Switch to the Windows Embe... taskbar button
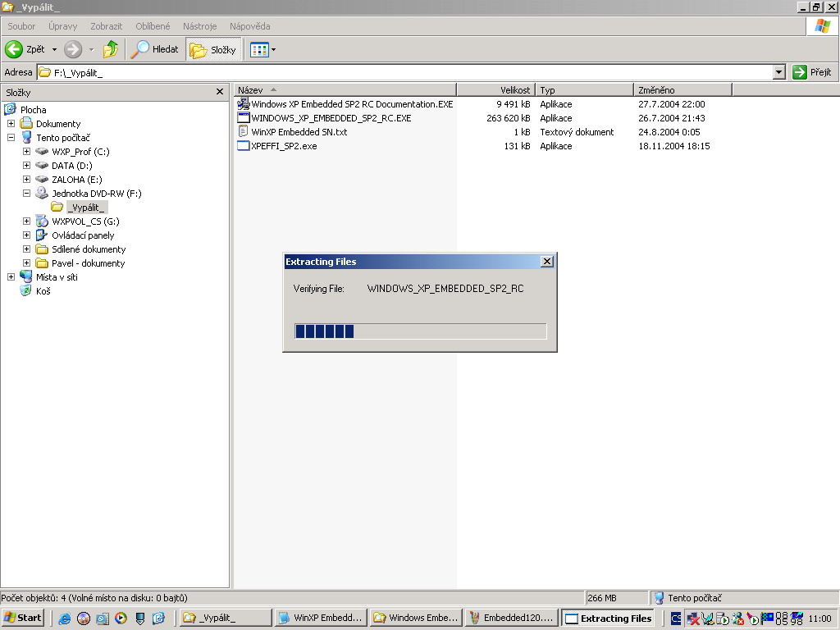 click(416, 619)
